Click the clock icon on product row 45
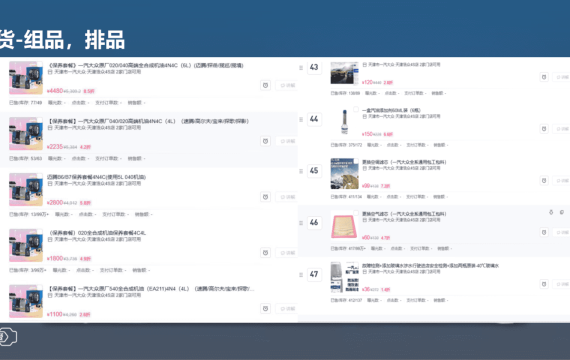Image resolution: width=570 pixels, height=360 pixels. coord(544,181)
